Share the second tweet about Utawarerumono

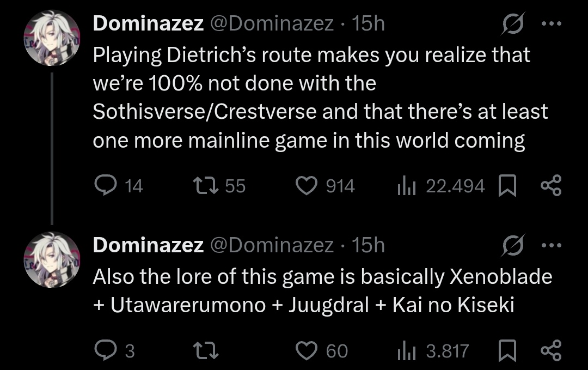click(551, 350)
